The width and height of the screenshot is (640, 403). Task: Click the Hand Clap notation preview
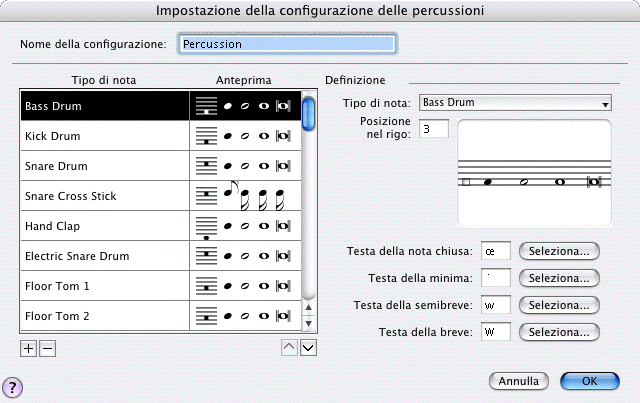245,226
